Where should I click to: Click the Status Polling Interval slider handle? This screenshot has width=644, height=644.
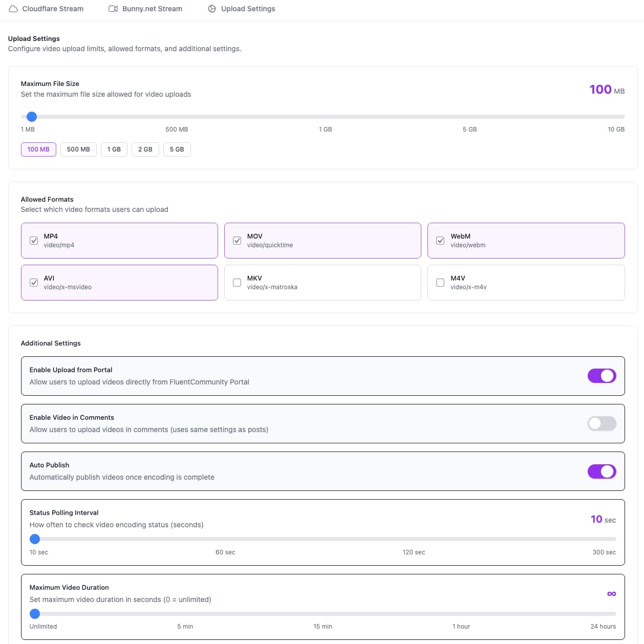coord(35,539)
